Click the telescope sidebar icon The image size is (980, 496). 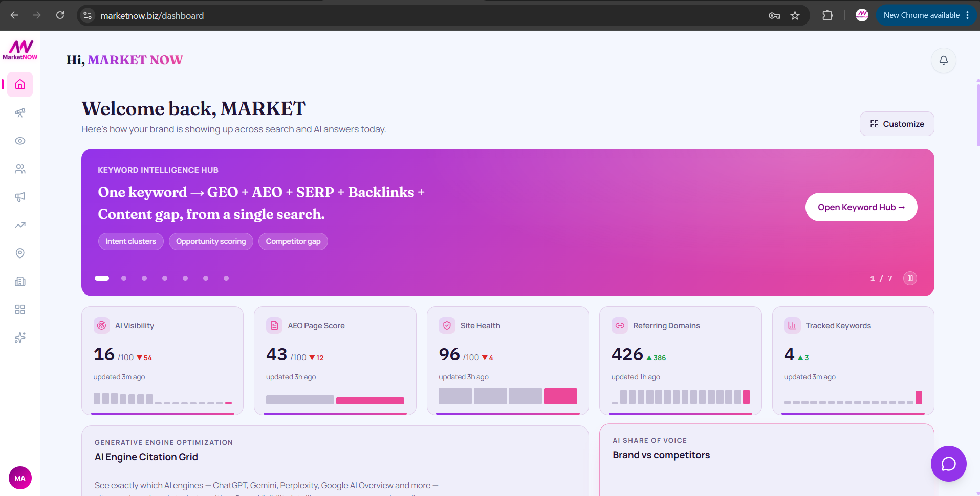20,112
